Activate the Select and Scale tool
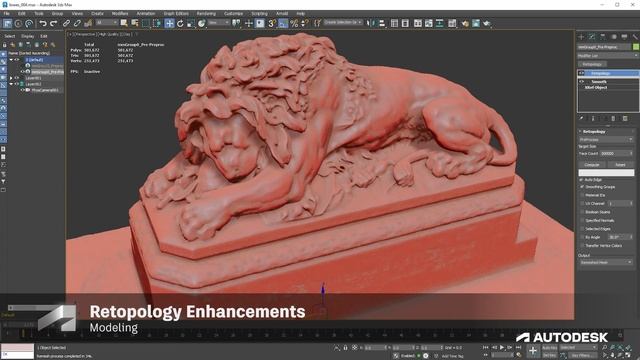Viewport: 640px width, 360px height. [x=191, y=24]
